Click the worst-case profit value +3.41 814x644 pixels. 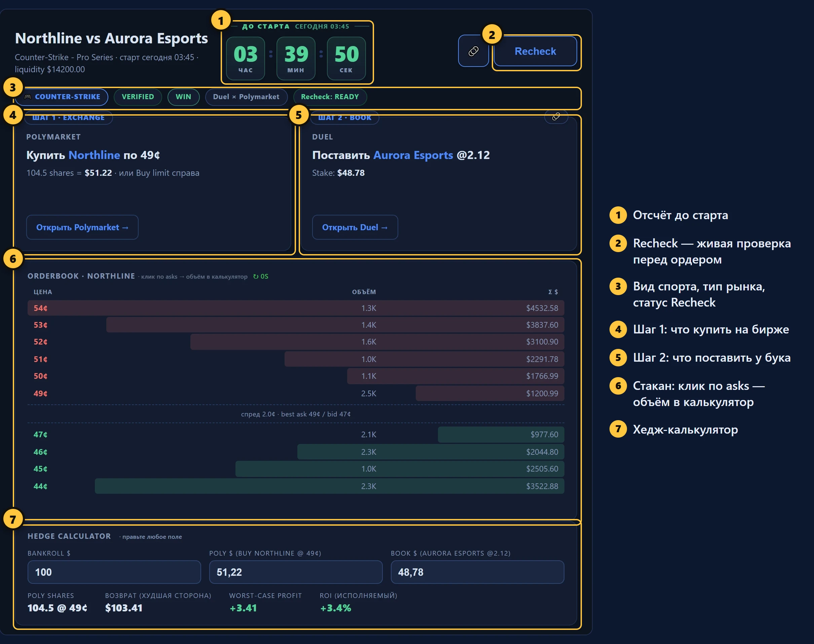click(244, 608)
